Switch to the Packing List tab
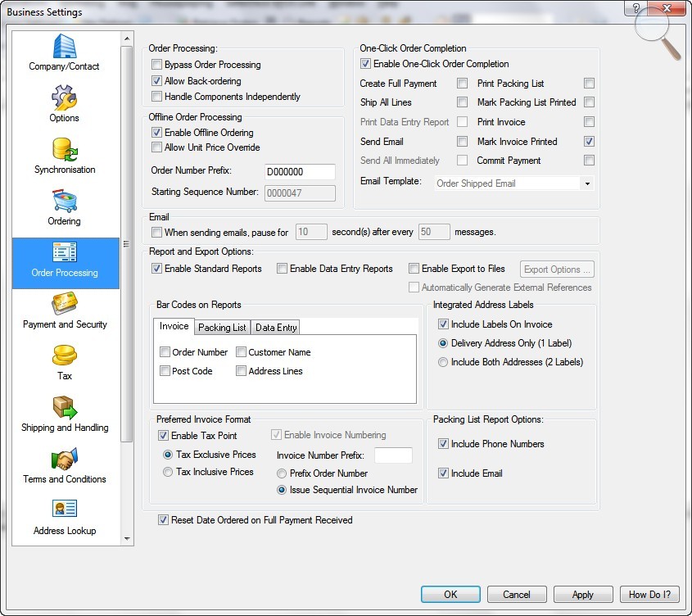 coord(222,328)
